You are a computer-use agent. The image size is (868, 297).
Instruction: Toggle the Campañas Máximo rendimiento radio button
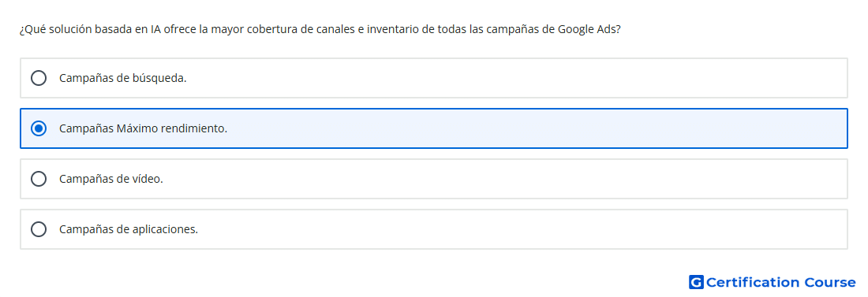tap(39, 128)
